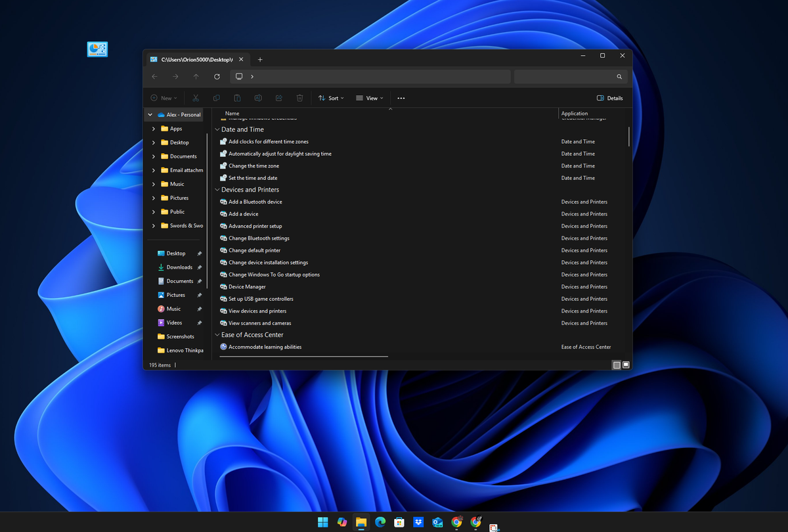This screenshot has width=788, height=532.
Task: Cut the selection using the scissors icon
Action: pos(195,97)
